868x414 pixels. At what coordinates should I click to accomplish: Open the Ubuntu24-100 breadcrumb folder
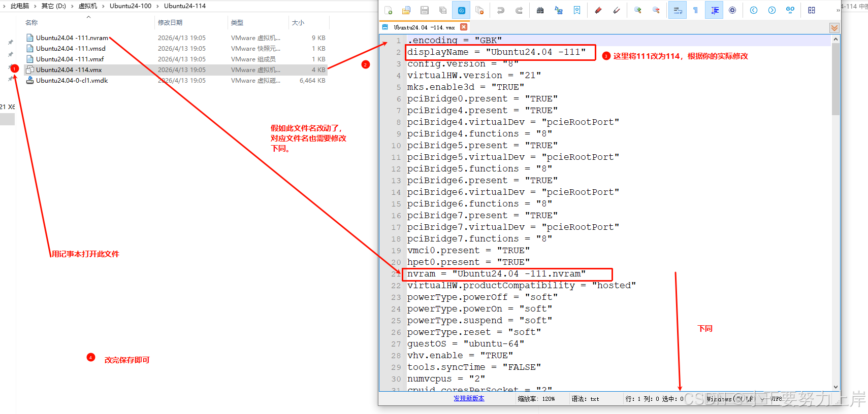coord(131,6)
